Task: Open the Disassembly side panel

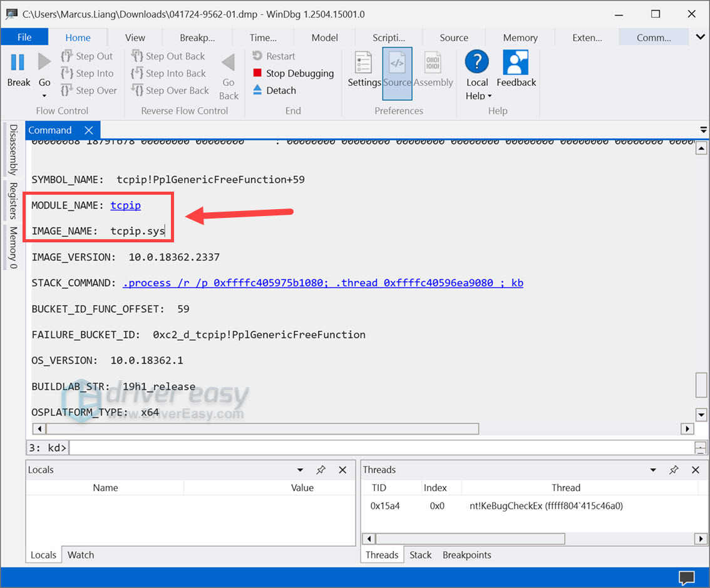Action: (x=13, y=150)
